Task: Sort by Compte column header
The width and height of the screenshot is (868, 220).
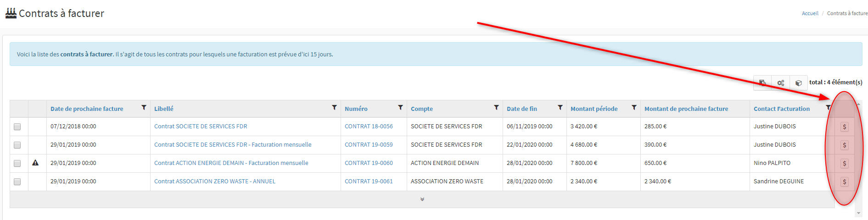Action: click(422, 109)
